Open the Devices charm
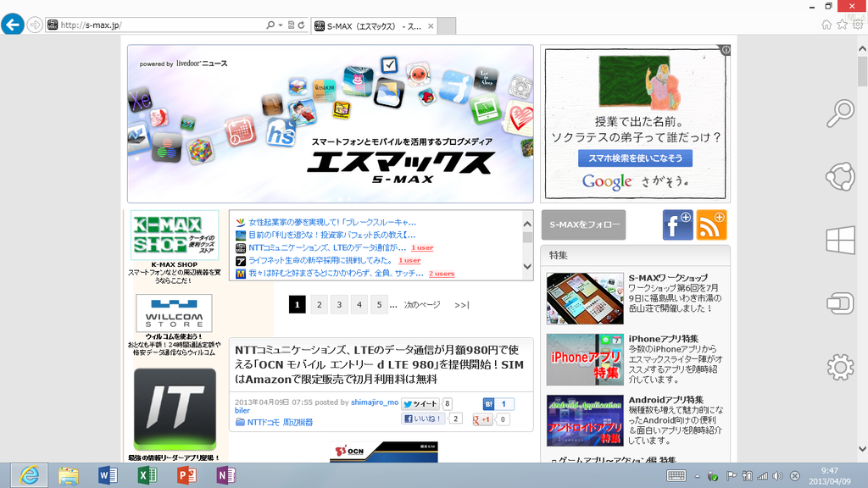The height and width of the screenshot is (488, 868). coord(840,303)
